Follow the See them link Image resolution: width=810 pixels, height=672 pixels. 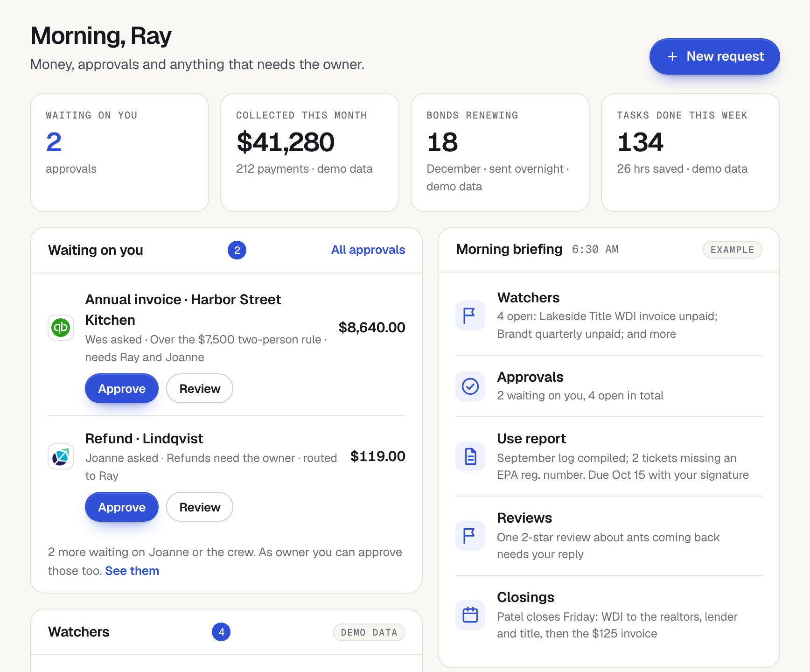pos(132,571)
